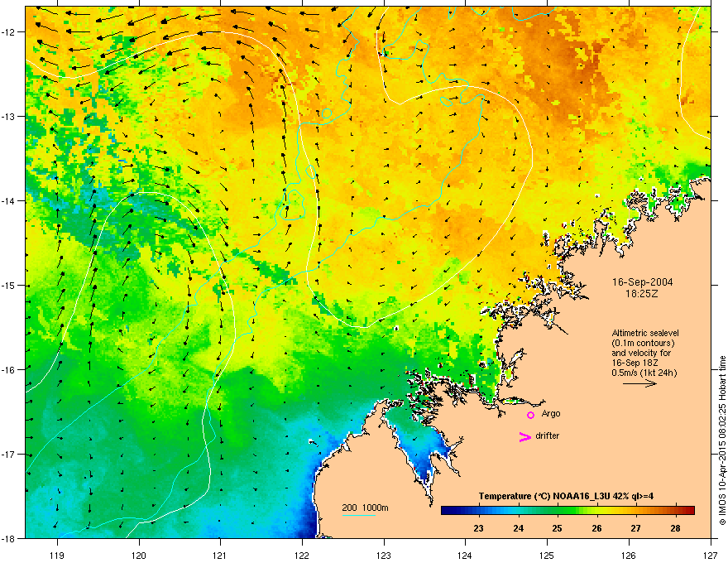This screenshot has height=563, width=728.
Task: Click the '0.5m/s (1kt 24h)' text
Action: pyautogui.click(x=644, y=373)
